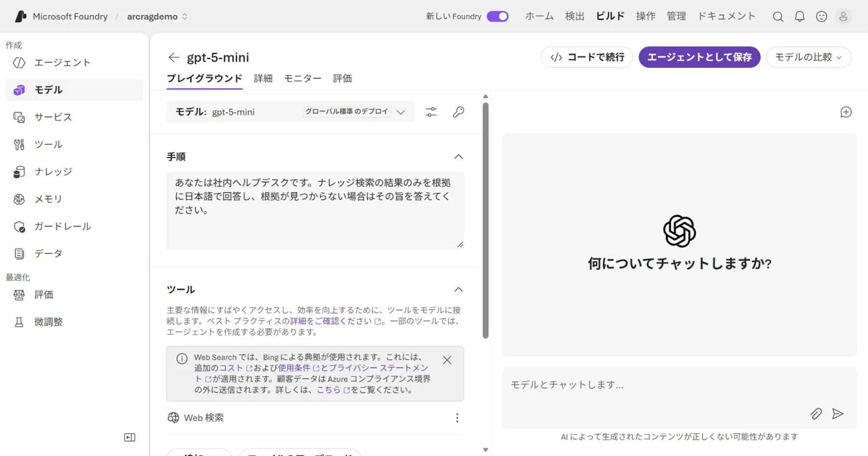Image resolution: width=868 pixels, height=456 pixels.
Task: Open the user account avatar
Action: 843,16
